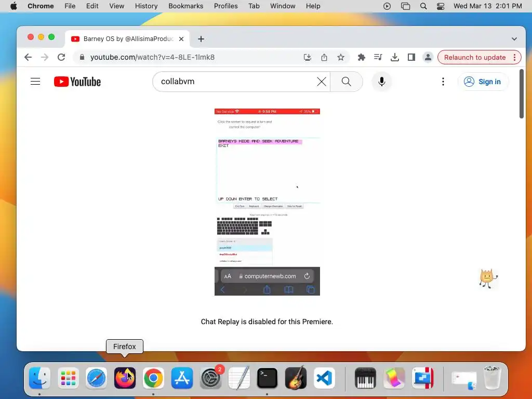Go to the YouTube home logo

coord(77,82)
